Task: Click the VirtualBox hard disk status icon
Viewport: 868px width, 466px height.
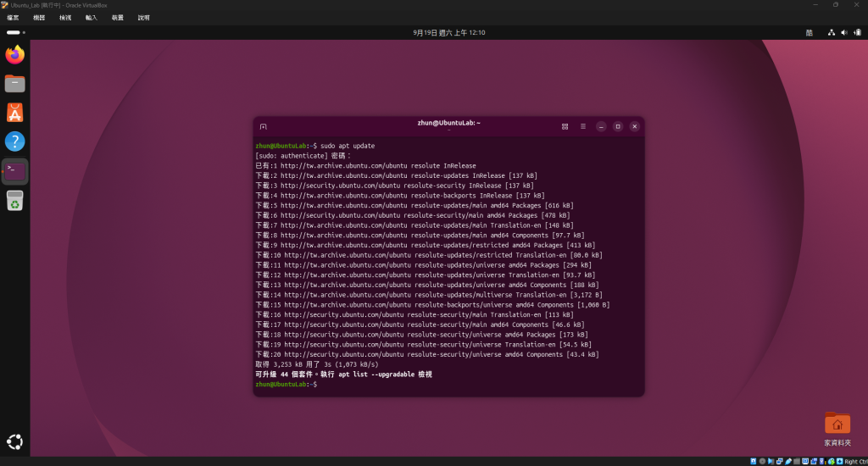Action: [754, 461]
